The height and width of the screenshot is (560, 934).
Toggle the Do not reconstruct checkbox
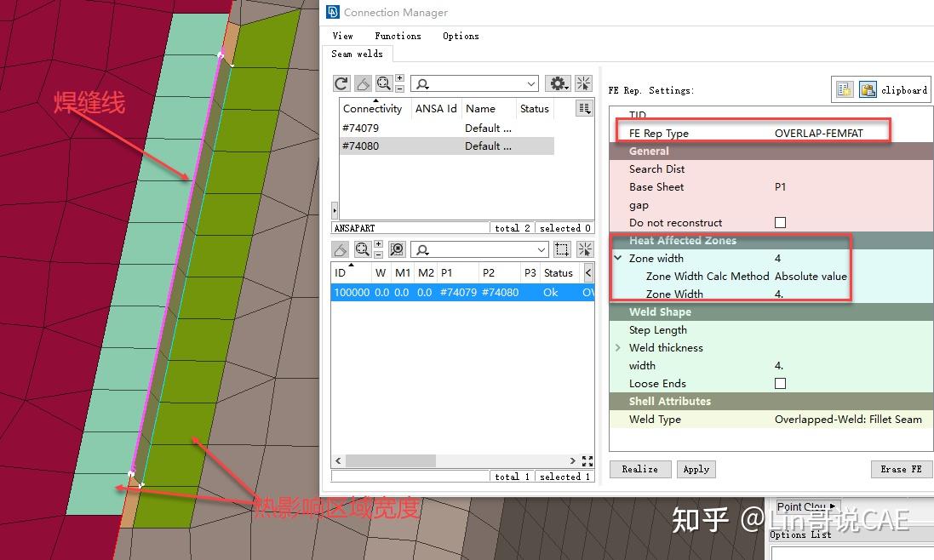[780, 223]
